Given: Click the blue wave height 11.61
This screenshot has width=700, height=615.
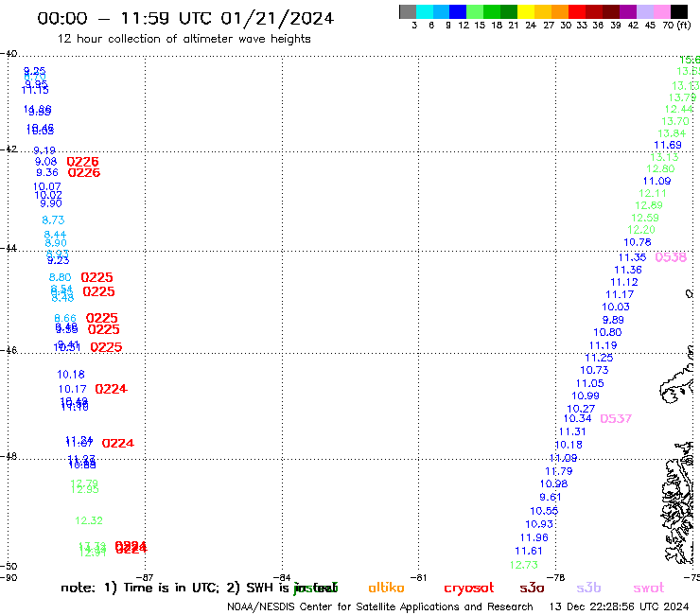Looking at the screenshot, I should tap(529, 551).
